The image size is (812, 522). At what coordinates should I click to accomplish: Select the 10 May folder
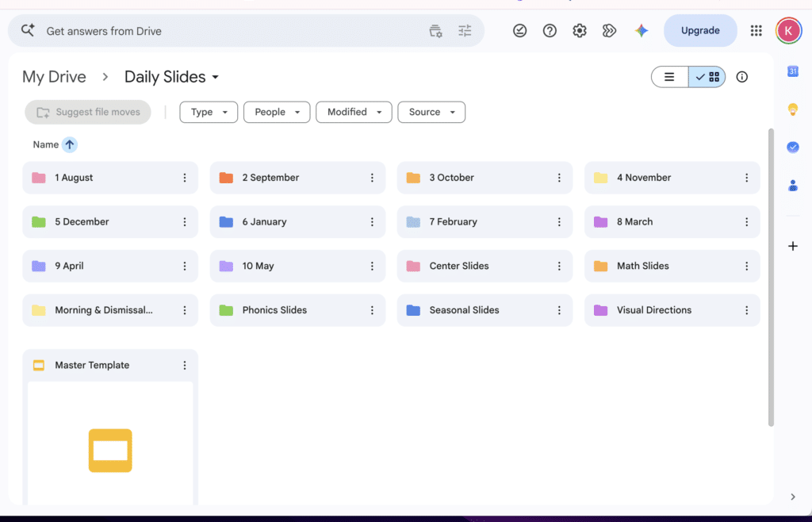298,267
